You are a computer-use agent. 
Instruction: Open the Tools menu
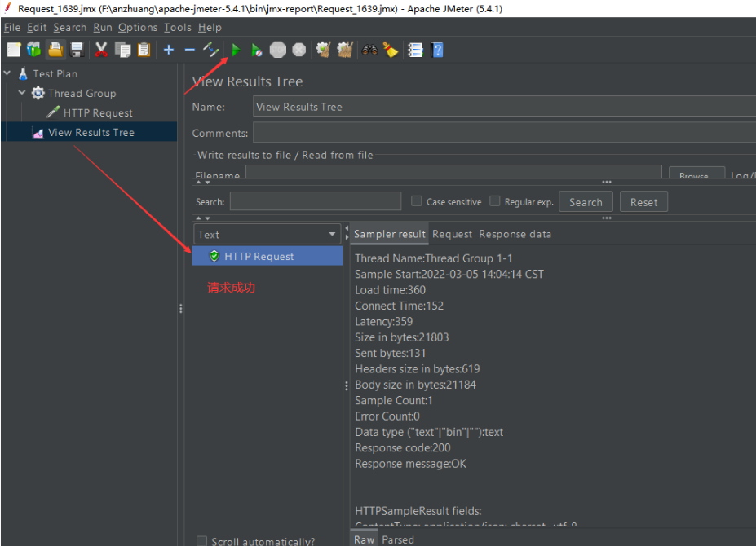(x=178, y=28)
